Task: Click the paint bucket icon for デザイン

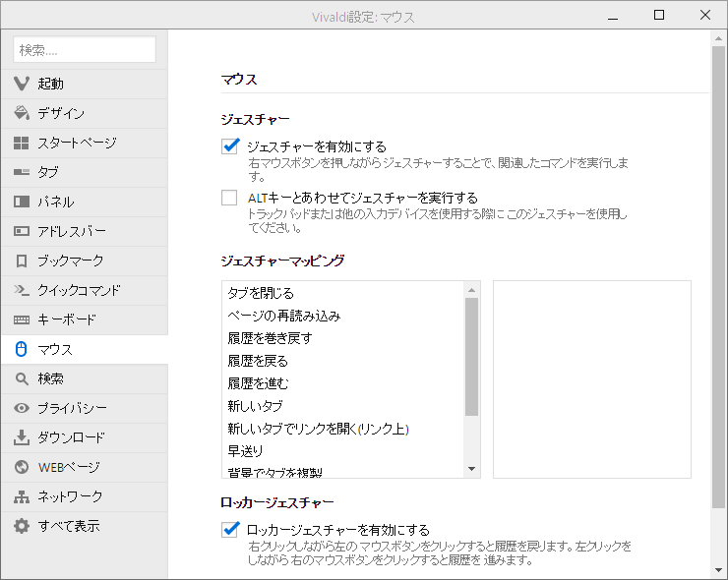Action: (22, 113)
